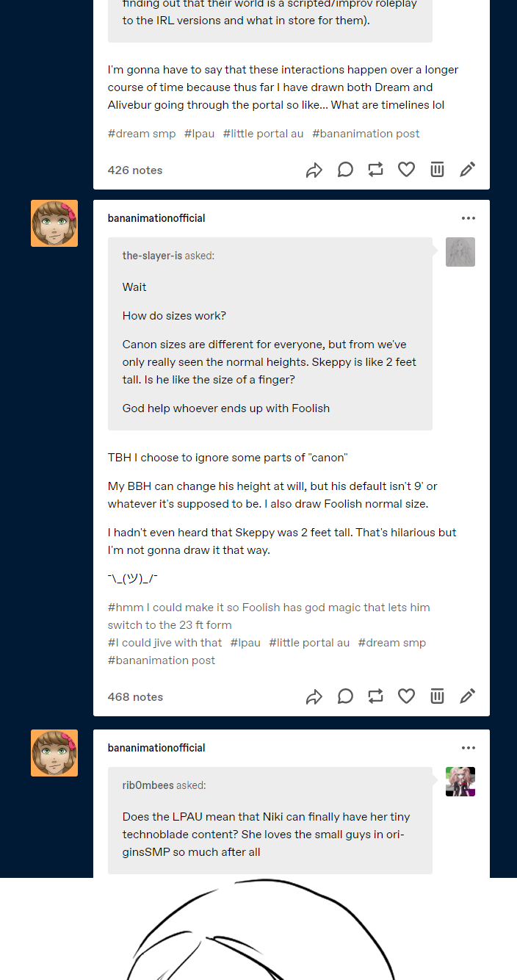The image size is (517, 980).
Task: Open the-slayer-is asker profile link
Action: tap(152, 256)
